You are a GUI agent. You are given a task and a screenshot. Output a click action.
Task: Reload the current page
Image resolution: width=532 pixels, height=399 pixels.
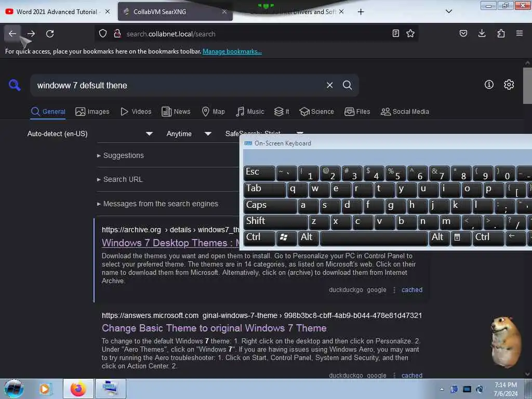(x=50, y=34)
